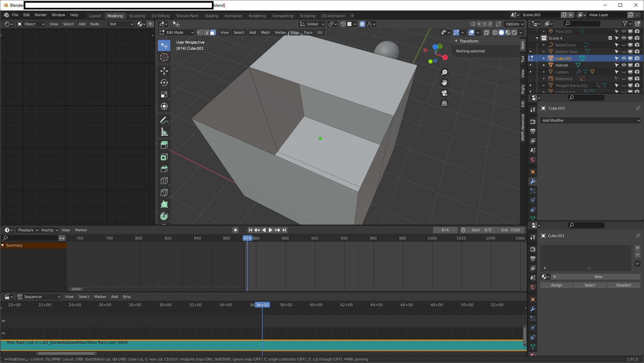Enable vertex select mode

(x=200, y=32)
